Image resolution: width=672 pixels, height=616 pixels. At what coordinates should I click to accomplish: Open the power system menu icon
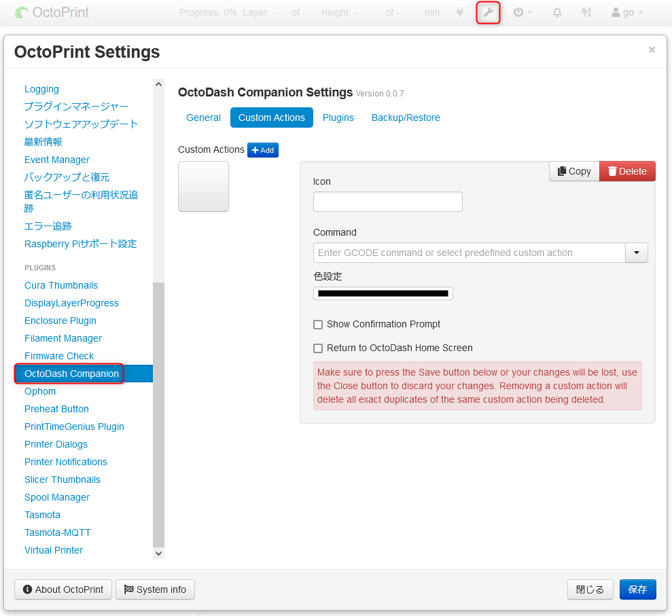point(523,12)
